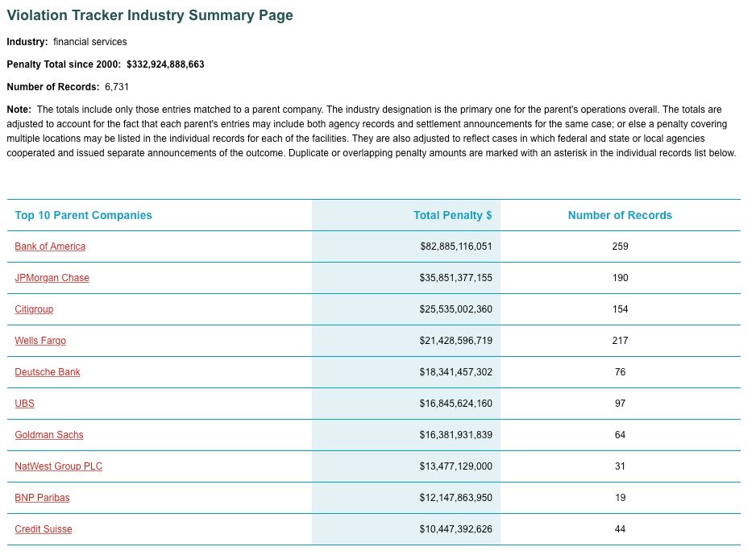The width and height of the screenshot is (756, 555).
Task: Click the record count 31
Action: (x=620, y=466)
